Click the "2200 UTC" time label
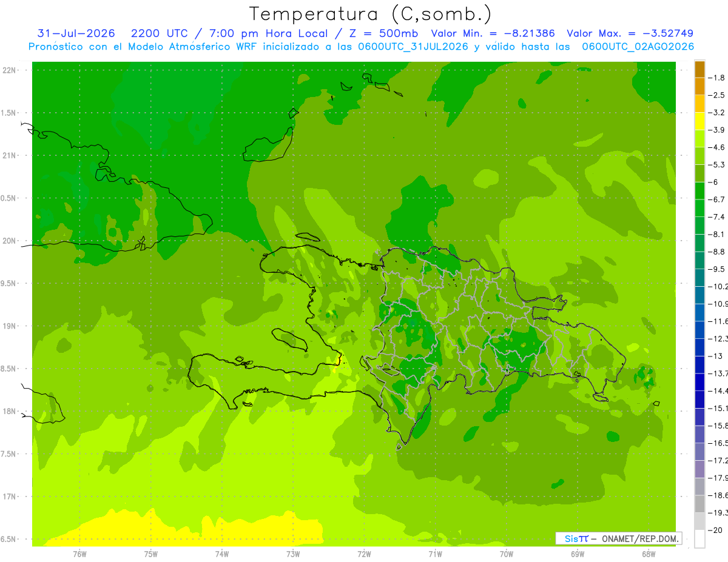The image size is (728, 562). click(160, 33)
